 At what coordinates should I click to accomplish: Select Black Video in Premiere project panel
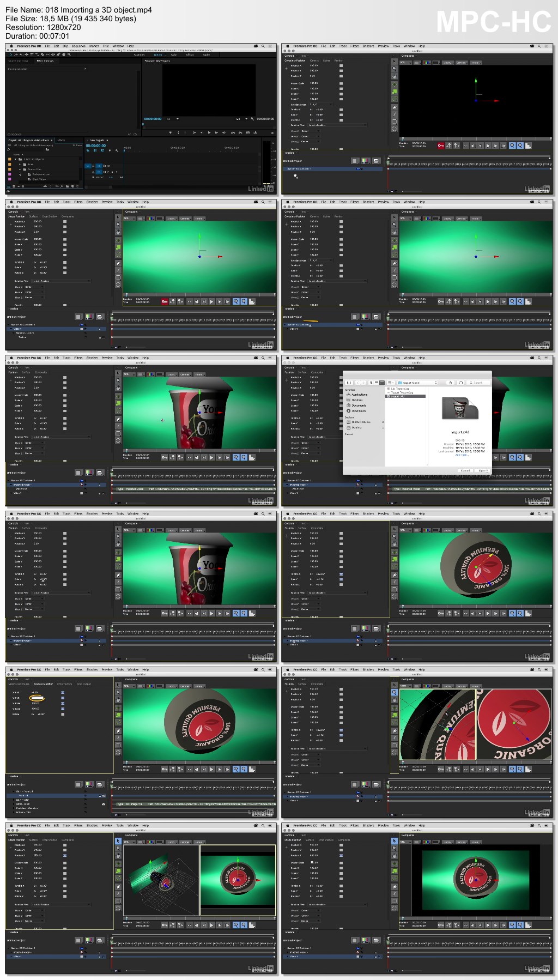39,179
